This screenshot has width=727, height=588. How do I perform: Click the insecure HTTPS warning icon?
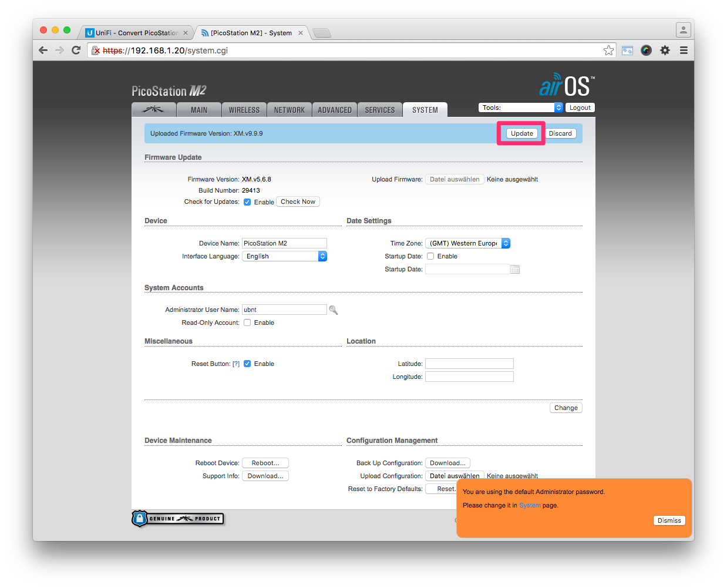click(96, 51)
